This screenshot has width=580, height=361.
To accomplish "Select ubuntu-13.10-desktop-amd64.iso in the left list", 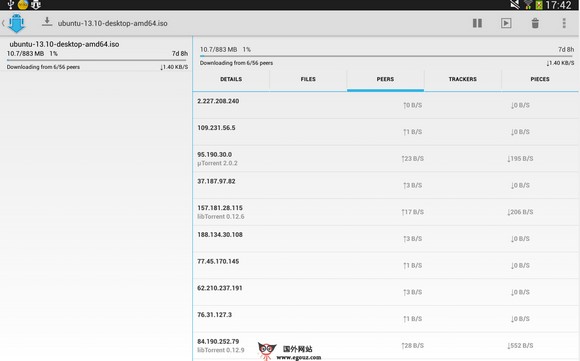I will coord(97,55).
